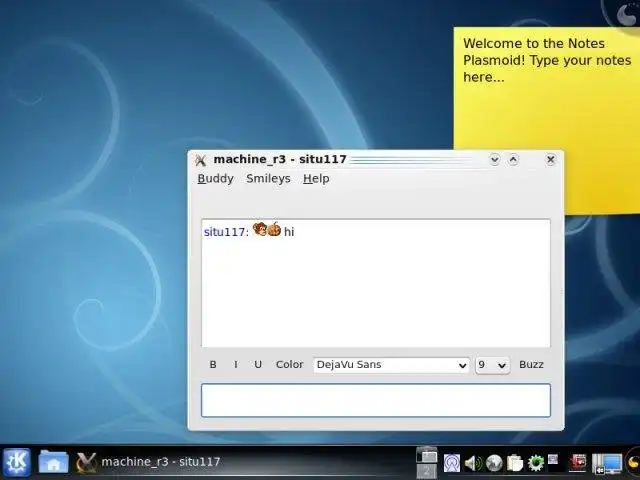This screenshot has height=480, width=640.
Task: Open the Smileys menu
Action: 268,179
